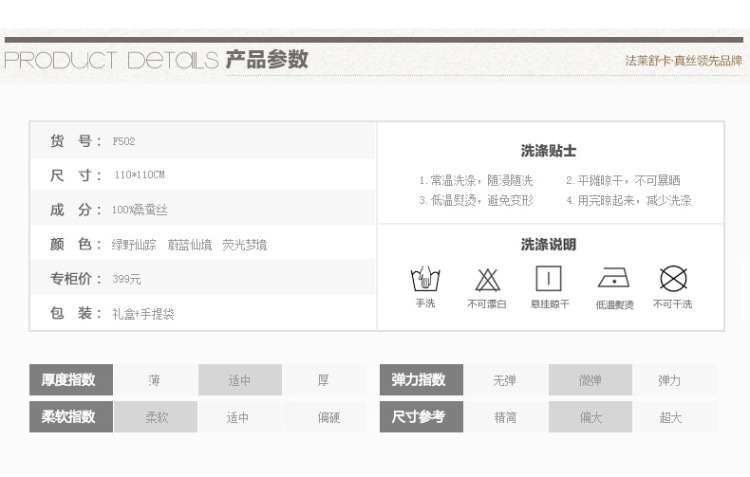Select the 薄 thickness option
Screen dimensions: 750x477
[x=154, y=380]
